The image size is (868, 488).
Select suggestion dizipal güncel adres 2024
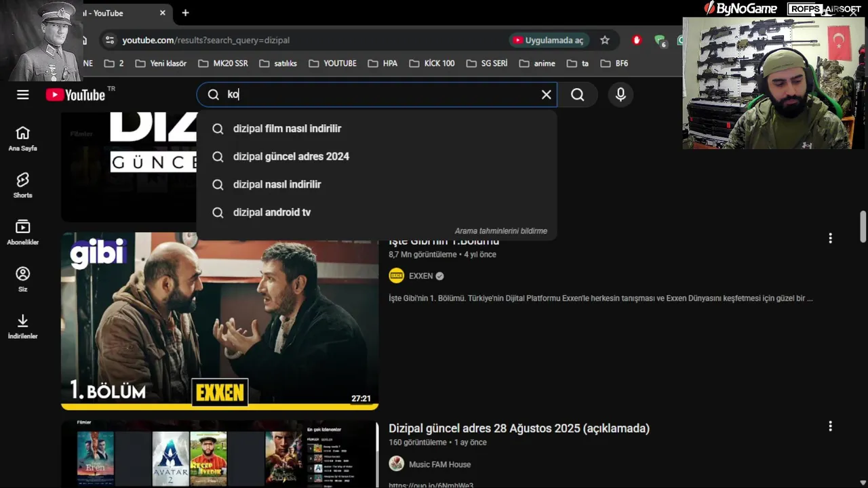click(x=376, y=157)
